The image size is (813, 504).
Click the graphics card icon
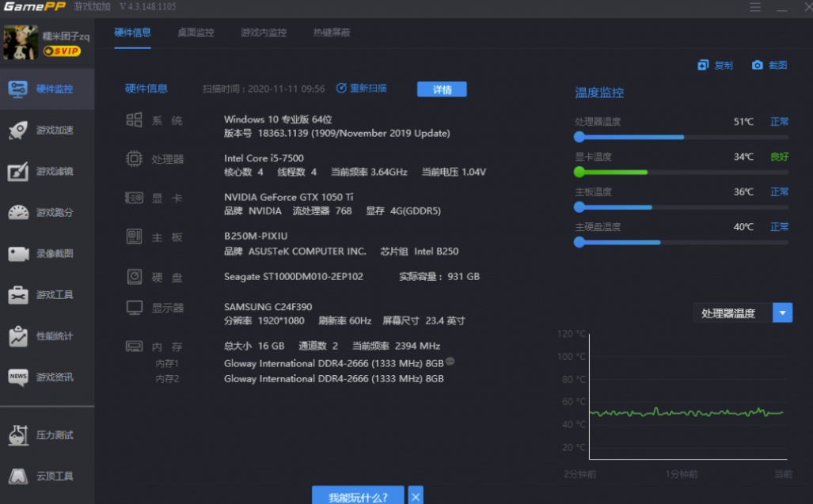coord(135,198)
